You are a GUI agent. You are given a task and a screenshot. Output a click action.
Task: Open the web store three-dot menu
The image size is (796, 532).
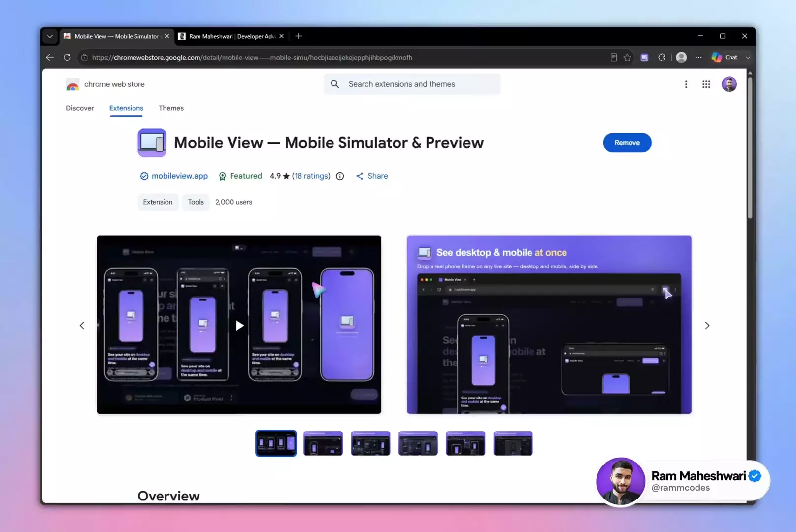click(x=686, y=84)
